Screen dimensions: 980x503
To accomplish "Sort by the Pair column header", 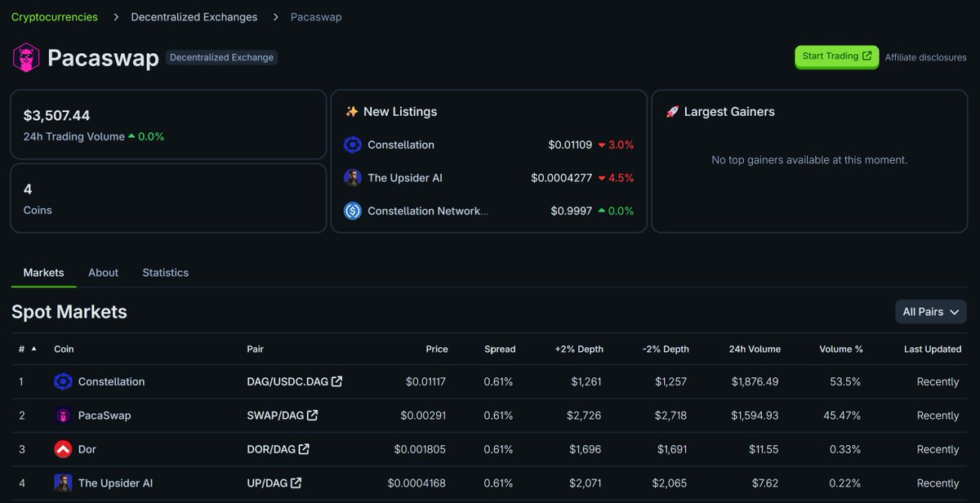I will click(255, 349).
